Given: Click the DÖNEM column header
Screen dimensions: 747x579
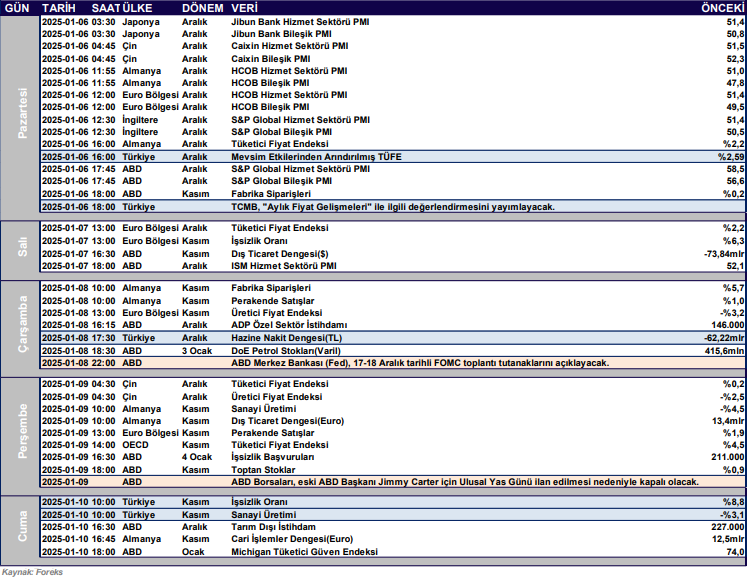Looking at the screenshot, I should pyautogui.click(x=202, y=8).
